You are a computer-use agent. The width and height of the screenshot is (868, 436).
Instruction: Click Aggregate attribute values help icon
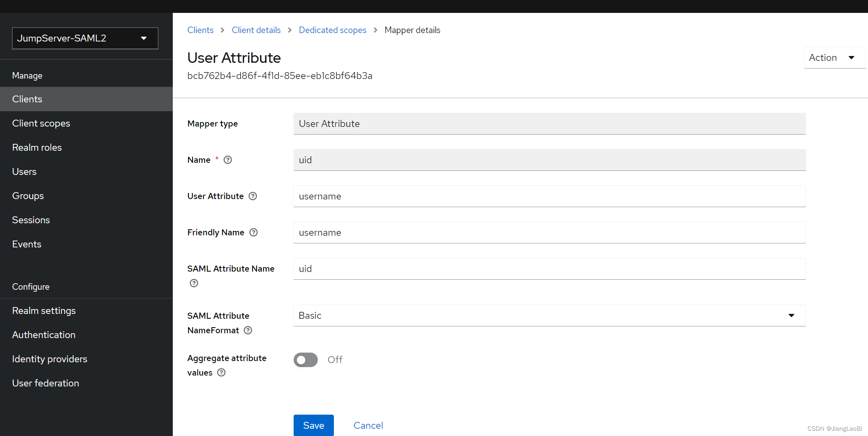click(x=221, y=372)
